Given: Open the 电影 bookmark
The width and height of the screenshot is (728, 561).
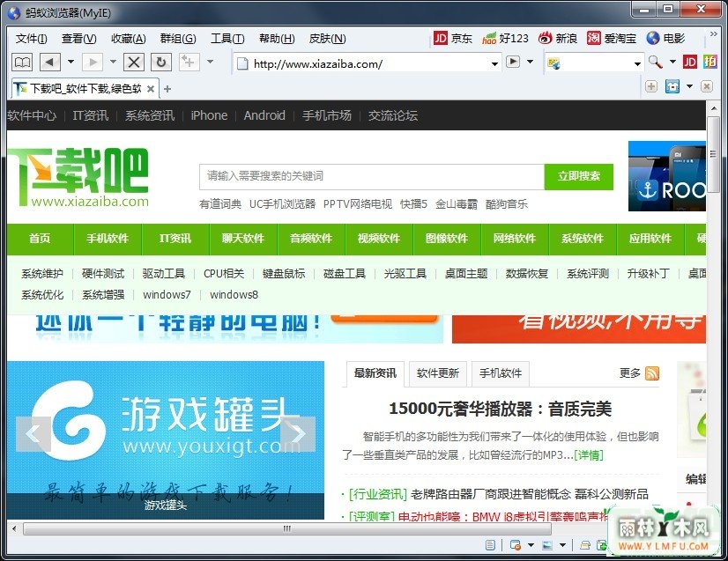Looking at the screenshot, I should 665,38.
